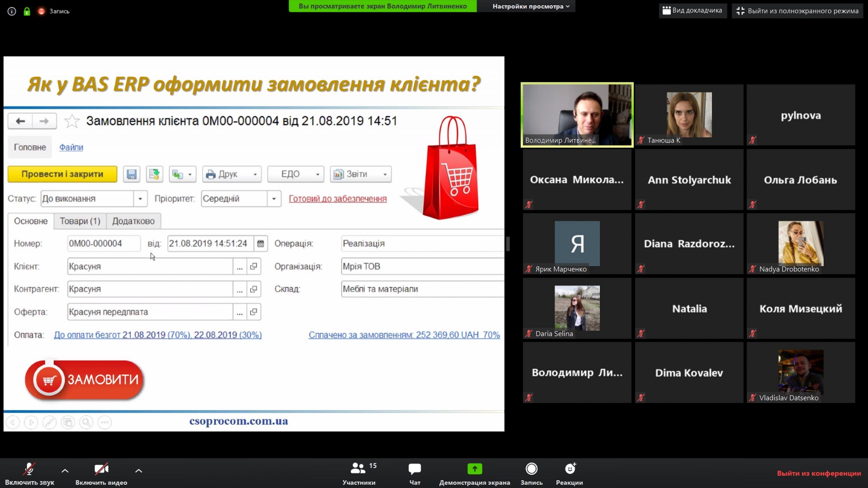Expand the Пріоритет dropdown arrow

(x=274, y=199)
